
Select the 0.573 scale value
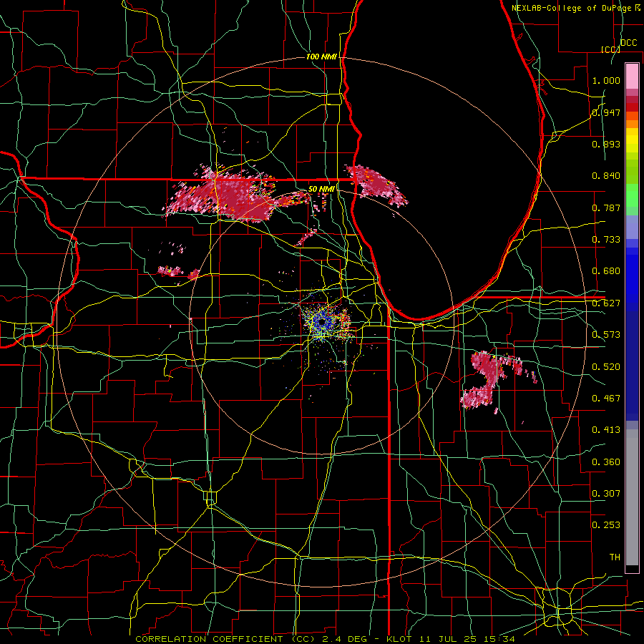[606, 335]
